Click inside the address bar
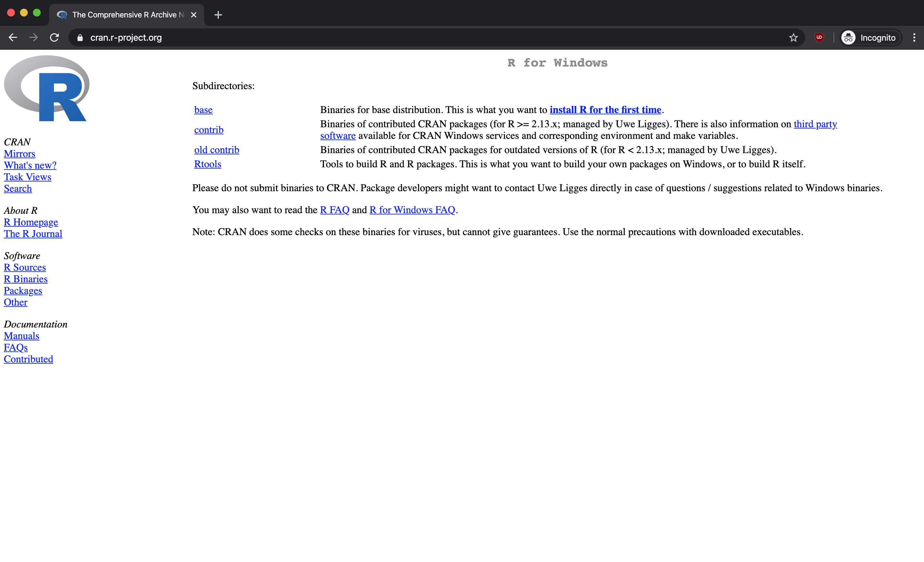 (x=262, y=37)
